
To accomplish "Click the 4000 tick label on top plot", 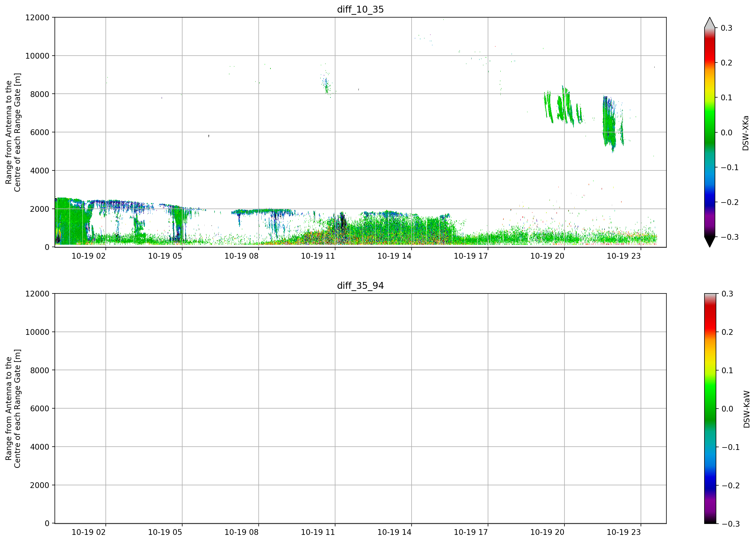I will click(40, 171).
